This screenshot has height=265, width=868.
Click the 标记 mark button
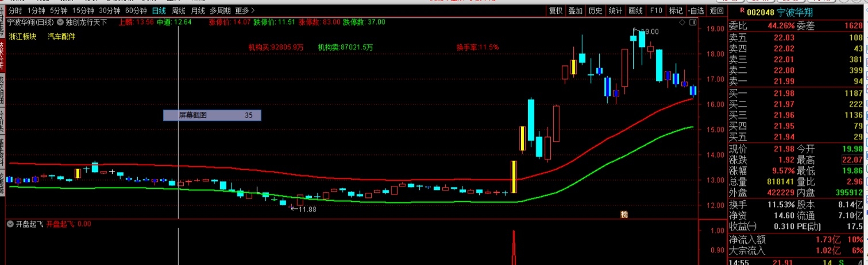pyautogui.click(x=676, y=10)
